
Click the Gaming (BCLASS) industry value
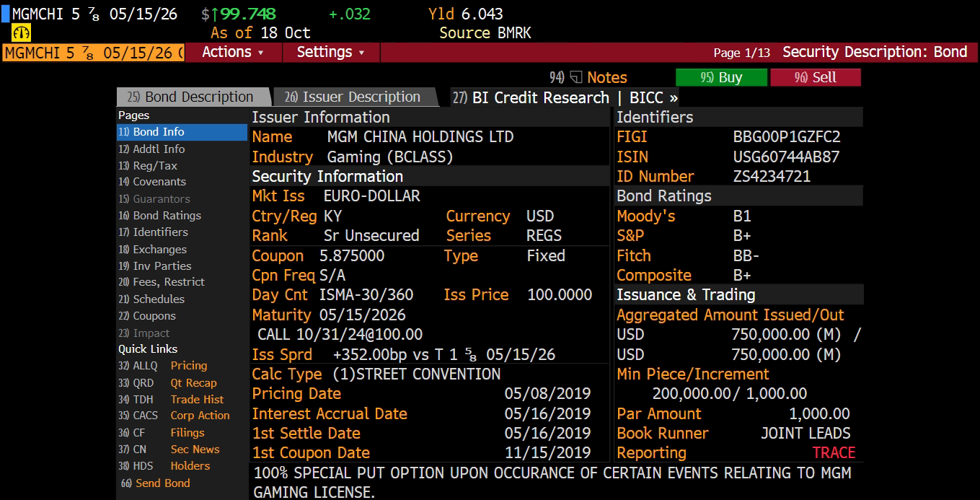coord(390,157)
